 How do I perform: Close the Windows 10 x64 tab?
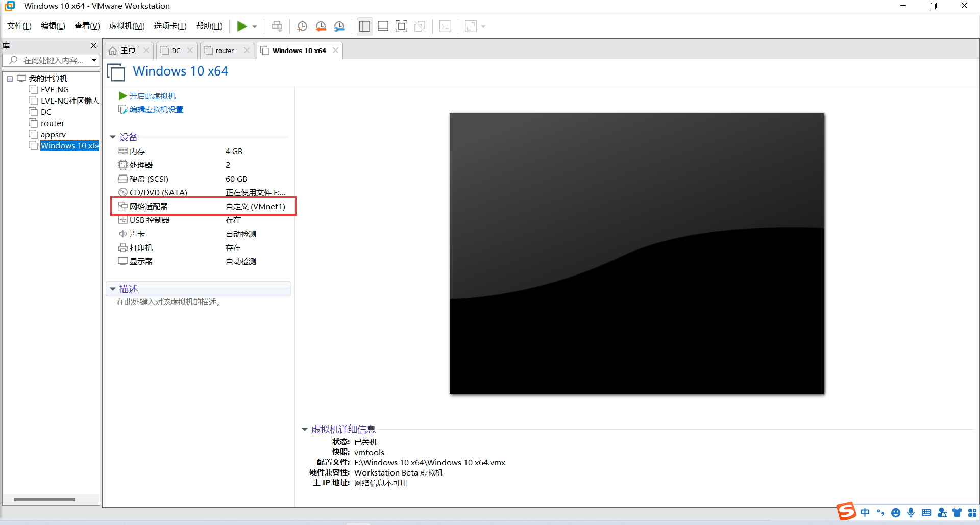click(335, 50)
